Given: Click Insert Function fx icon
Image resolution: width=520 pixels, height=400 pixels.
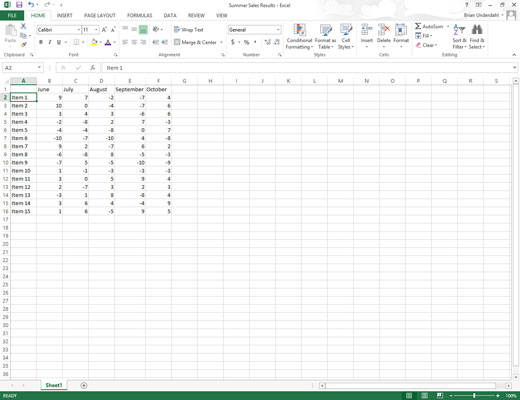Looking at the screenshot, I should click(x=93, y=68).
